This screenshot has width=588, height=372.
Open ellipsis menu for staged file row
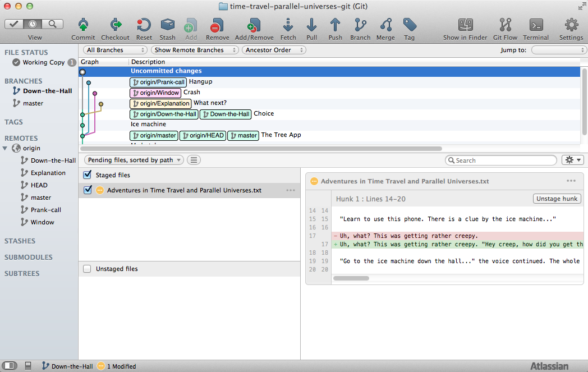[x=291, y=190]
